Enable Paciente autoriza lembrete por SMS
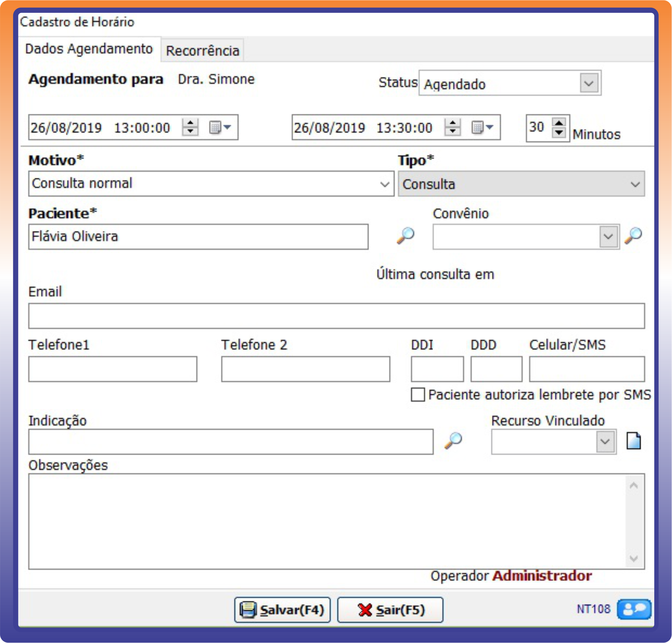672x643 pixels. (x=418, y=395)
